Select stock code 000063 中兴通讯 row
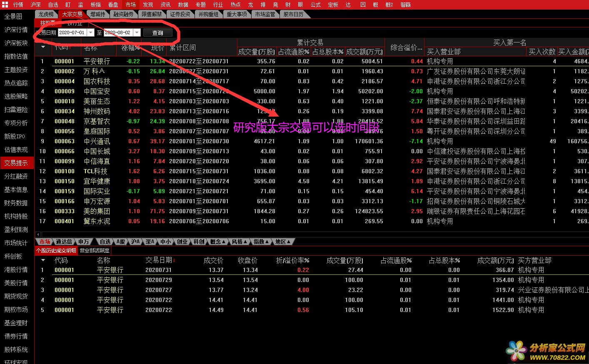Viewport: 589px width, 364px height. pyautogui.click(x=312, y=141)
